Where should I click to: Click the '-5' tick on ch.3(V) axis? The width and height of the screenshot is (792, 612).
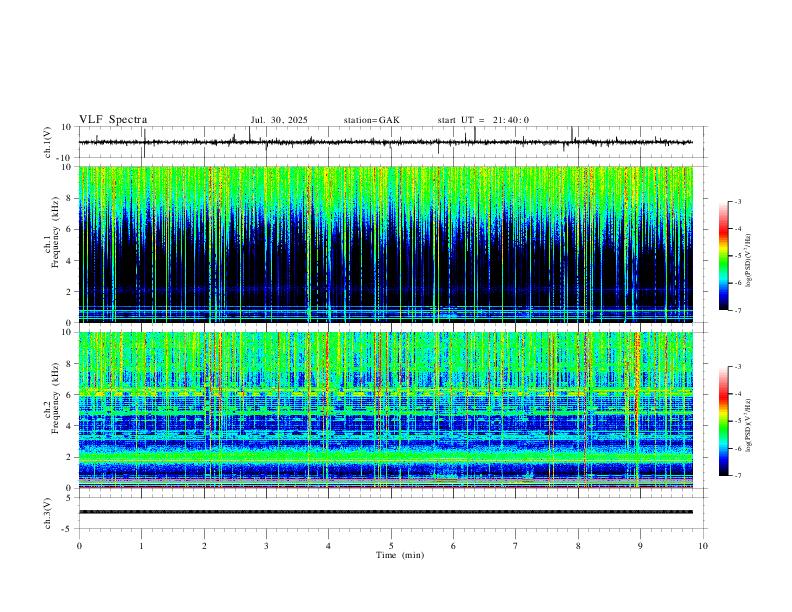click(x=68, y=529)
